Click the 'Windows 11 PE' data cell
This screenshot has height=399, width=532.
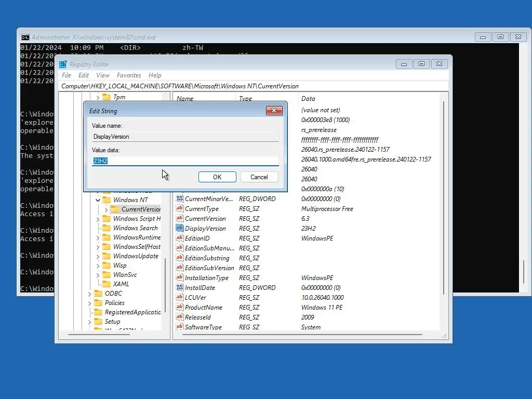pyautogui.click(x=322, y=308)
